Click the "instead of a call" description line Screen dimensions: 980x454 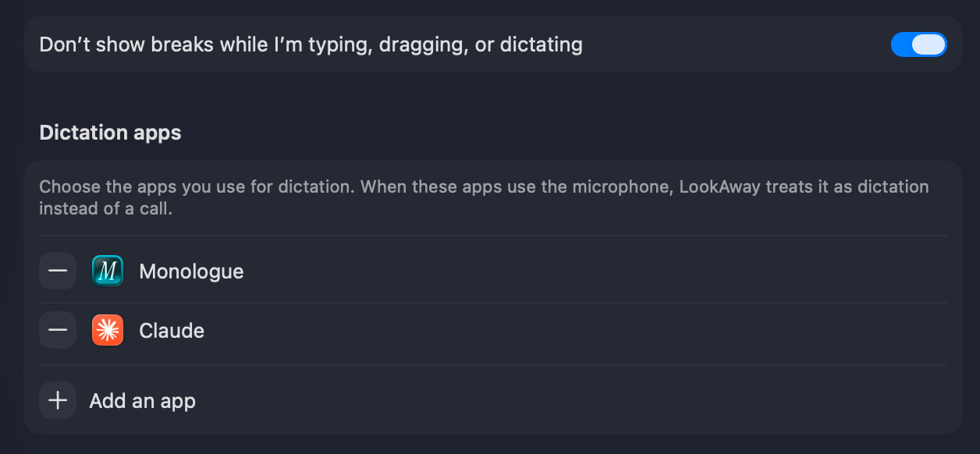(106, 209)
